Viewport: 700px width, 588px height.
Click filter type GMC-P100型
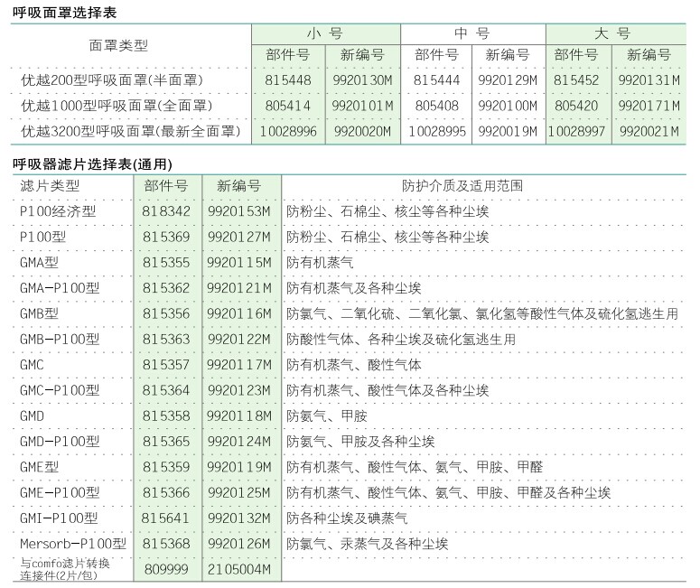tap(60, 390)
